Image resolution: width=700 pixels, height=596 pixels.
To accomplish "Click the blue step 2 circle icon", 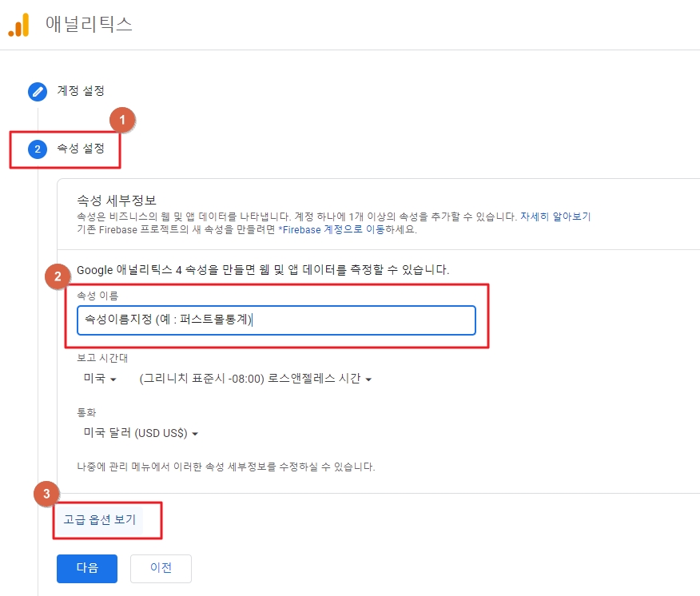I will point(38,149).
